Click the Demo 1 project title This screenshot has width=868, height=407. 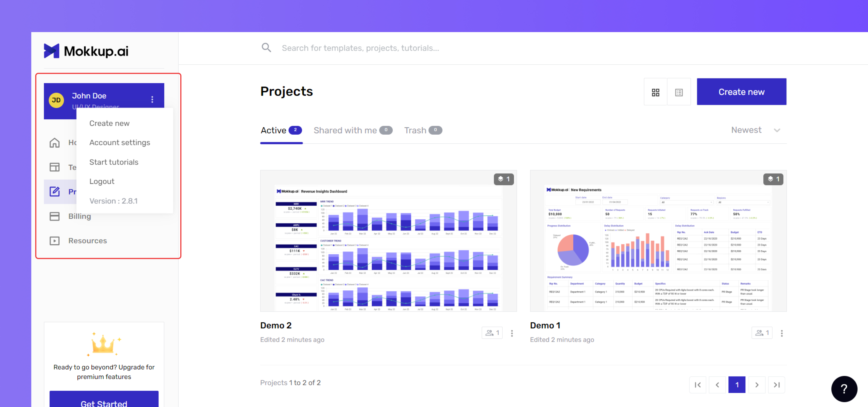(545, 326)
